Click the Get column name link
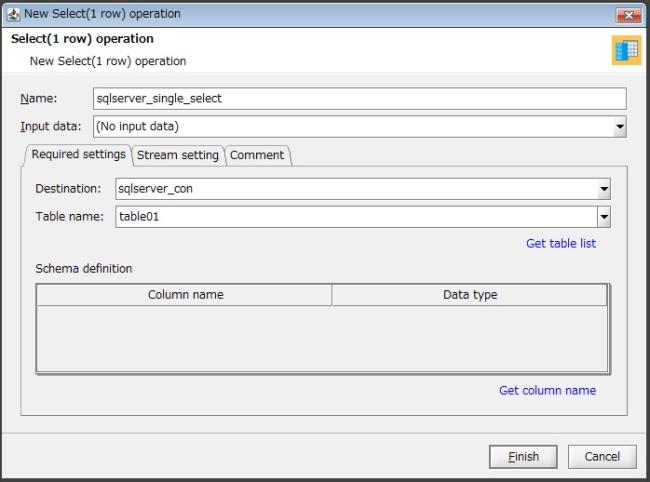 pos(547,390)
